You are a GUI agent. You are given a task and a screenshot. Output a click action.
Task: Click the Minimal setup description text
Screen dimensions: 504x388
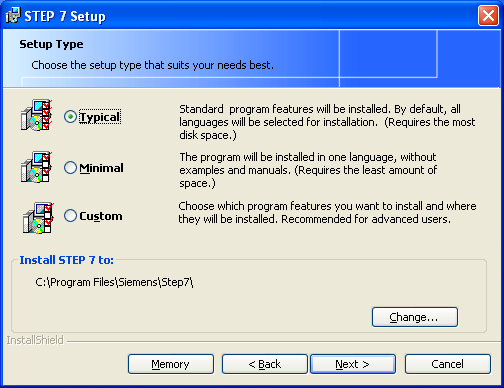(x=308, y=170)
